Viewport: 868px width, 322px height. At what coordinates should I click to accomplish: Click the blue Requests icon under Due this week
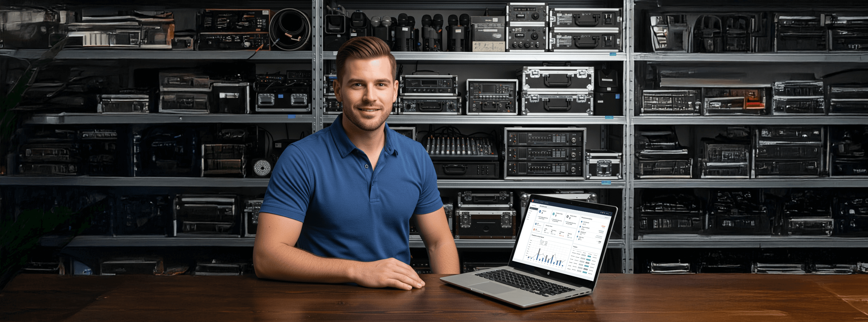point(540,212)
